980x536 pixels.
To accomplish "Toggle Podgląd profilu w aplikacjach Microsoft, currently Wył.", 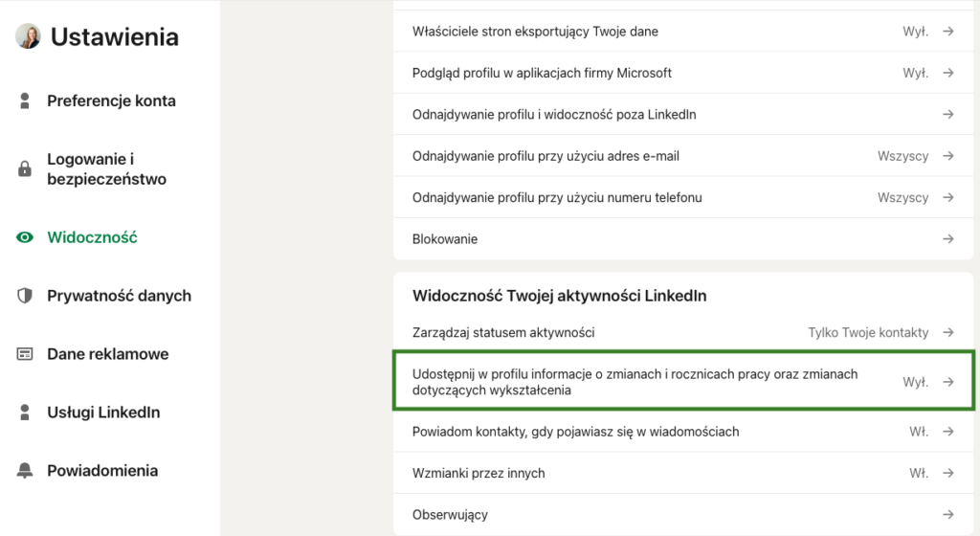I will click(x=916, y=73).
